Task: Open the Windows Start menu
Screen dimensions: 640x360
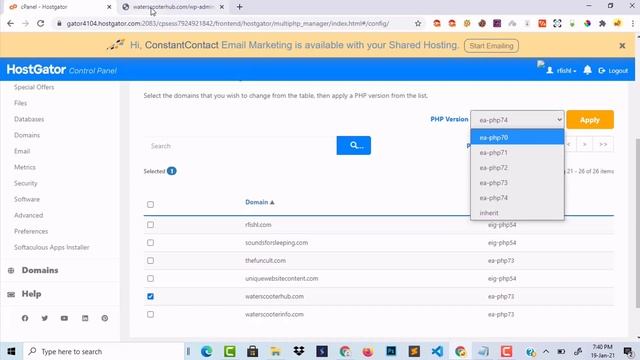Action: pos(11,351)
